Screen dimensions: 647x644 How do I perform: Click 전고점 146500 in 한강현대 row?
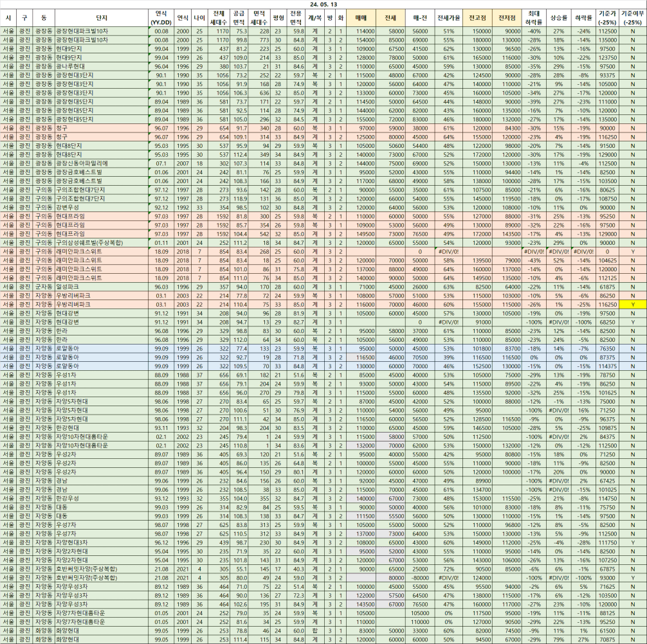coord(477,428)
